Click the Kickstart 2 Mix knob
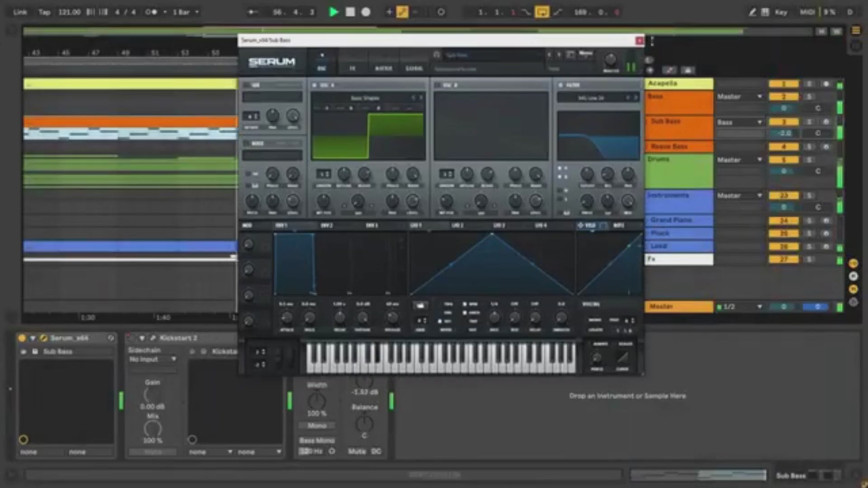The height and width of the screenshot is (488, 868). coord(152,428)
